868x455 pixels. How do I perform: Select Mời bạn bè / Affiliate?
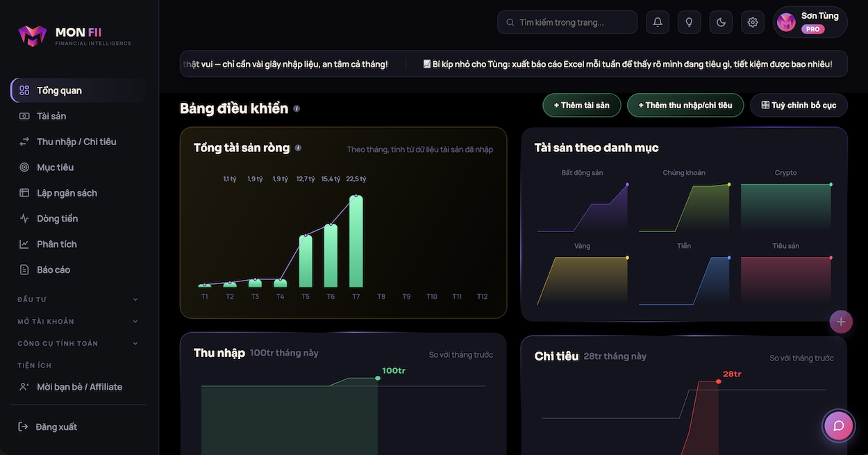78,387
